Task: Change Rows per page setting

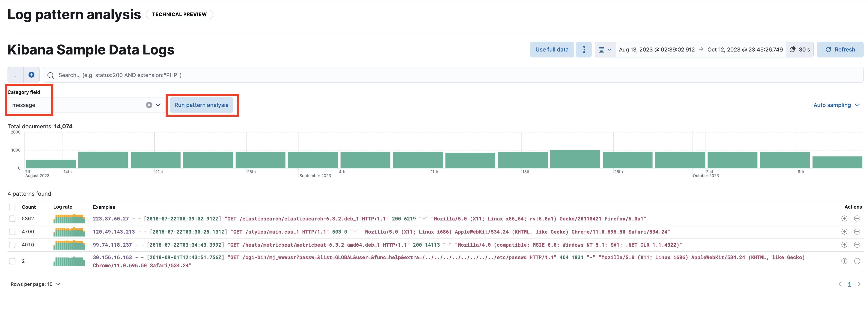Action: coord(35,284)
